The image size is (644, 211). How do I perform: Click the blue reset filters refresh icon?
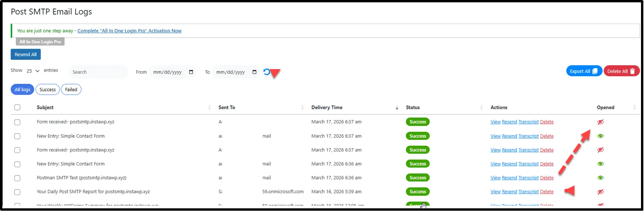point(266,72)
